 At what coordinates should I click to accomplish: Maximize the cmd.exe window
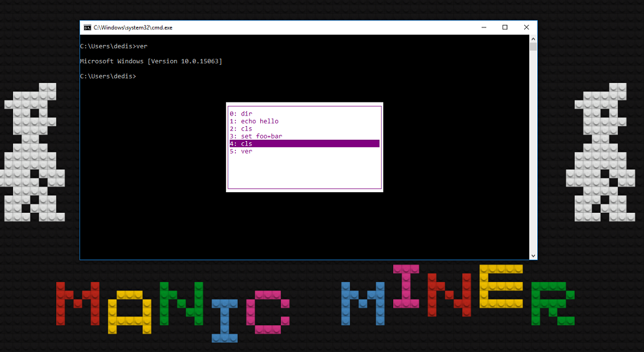(505, 27)
